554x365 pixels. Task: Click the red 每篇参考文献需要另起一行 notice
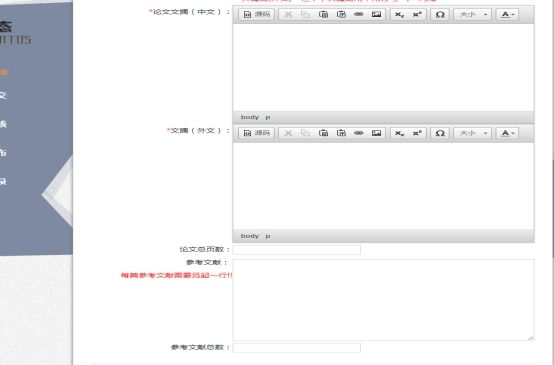pos(176,275)
